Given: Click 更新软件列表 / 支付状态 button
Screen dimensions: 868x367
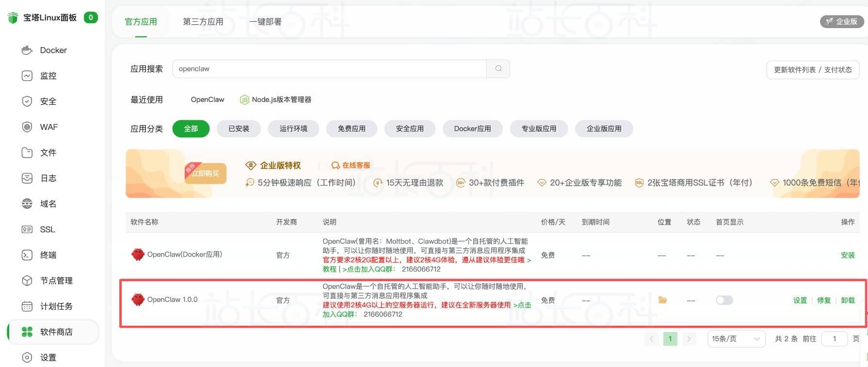Looking at the screenshot, I should tap(813, 70).
